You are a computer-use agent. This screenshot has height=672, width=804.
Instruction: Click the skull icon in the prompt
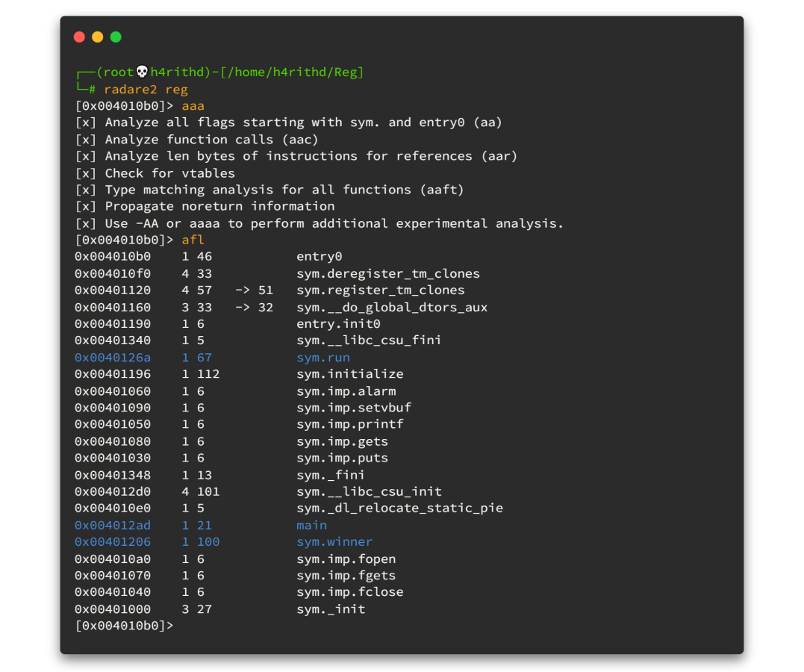click(x=142, y=72)
